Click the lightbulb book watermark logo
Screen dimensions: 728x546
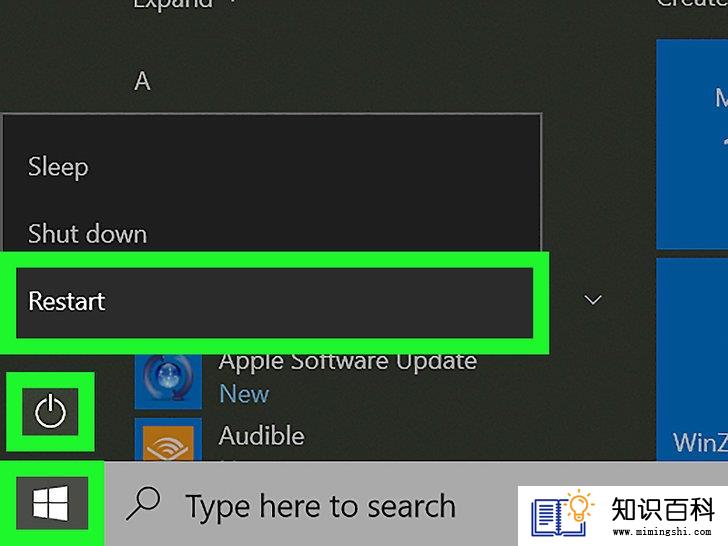point(562,513)
